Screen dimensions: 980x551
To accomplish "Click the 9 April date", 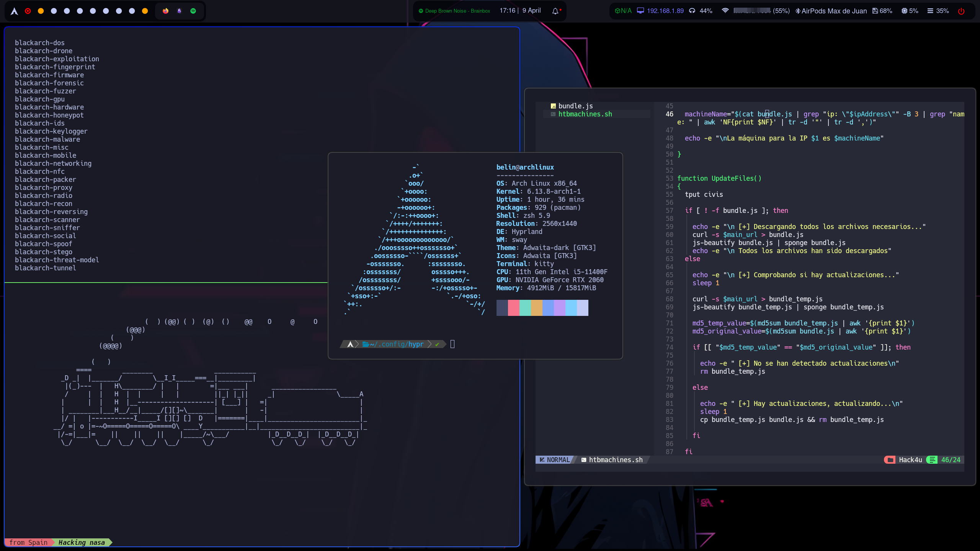I will (531, 11).
